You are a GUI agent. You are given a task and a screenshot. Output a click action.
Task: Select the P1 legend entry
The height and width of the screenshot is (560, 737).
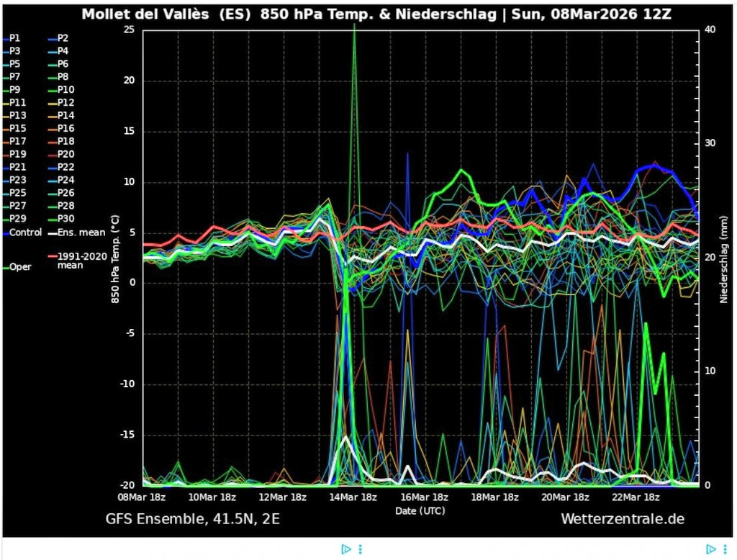pyautogui.click(x=12, y=39)
